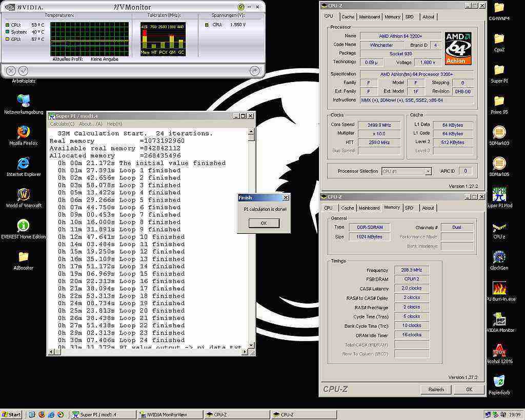Screen dimensions: 525x420
Task: Click the Arbeitsplatz desktop label
Action: coord(24,81)
